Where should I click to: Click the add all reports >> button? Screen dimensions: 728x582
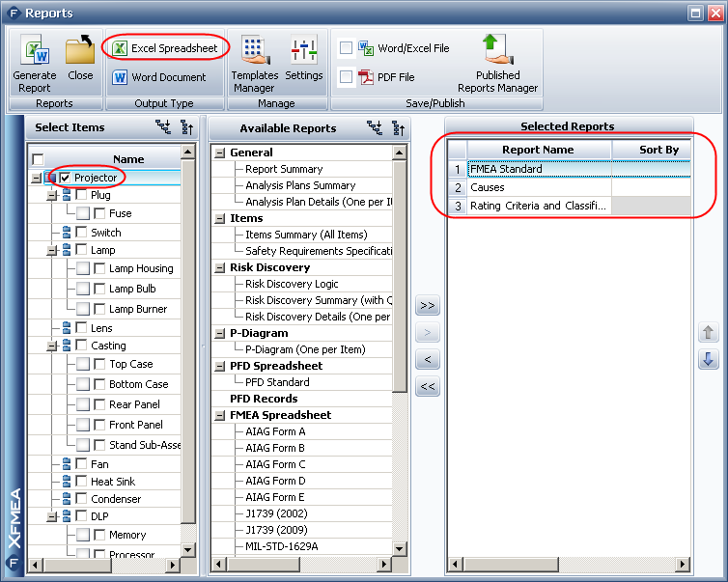[x=427, y=306]
